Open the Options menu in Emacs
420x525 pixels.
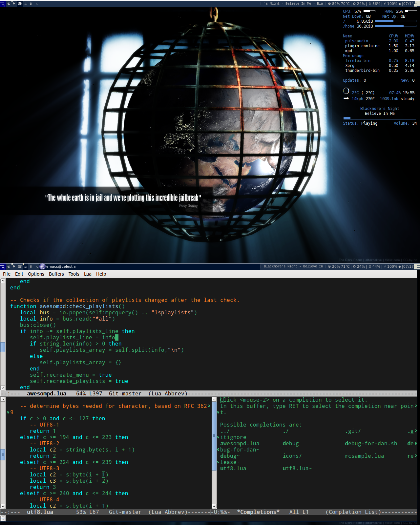click(x=36, y=274)
